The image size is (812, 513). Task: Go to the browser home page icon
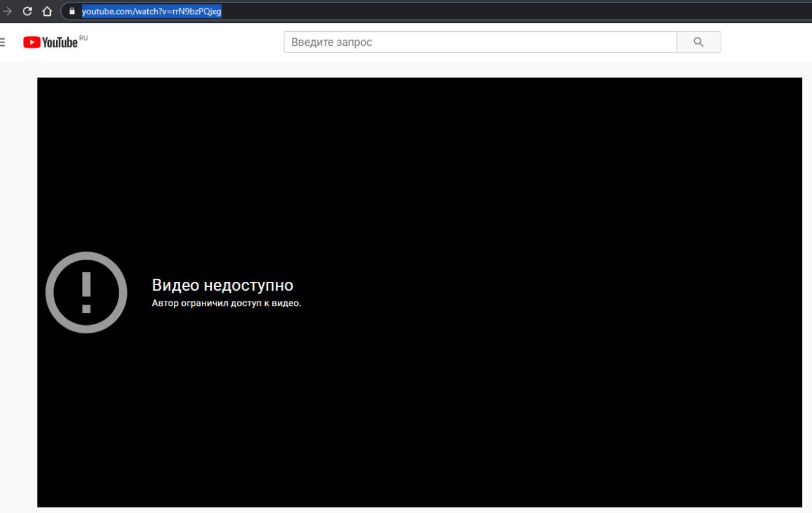click(47, 11)
